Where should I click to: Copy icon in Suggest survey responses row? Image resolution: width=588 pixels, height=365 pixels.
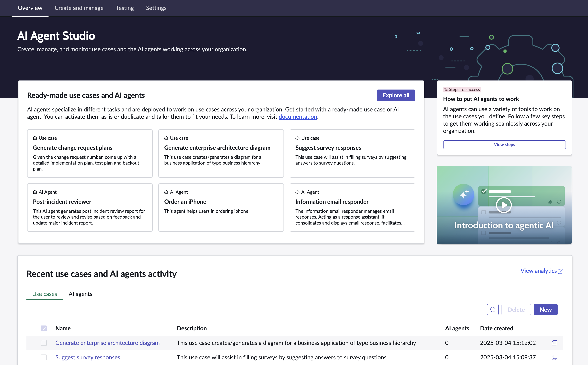pos(555,357)
